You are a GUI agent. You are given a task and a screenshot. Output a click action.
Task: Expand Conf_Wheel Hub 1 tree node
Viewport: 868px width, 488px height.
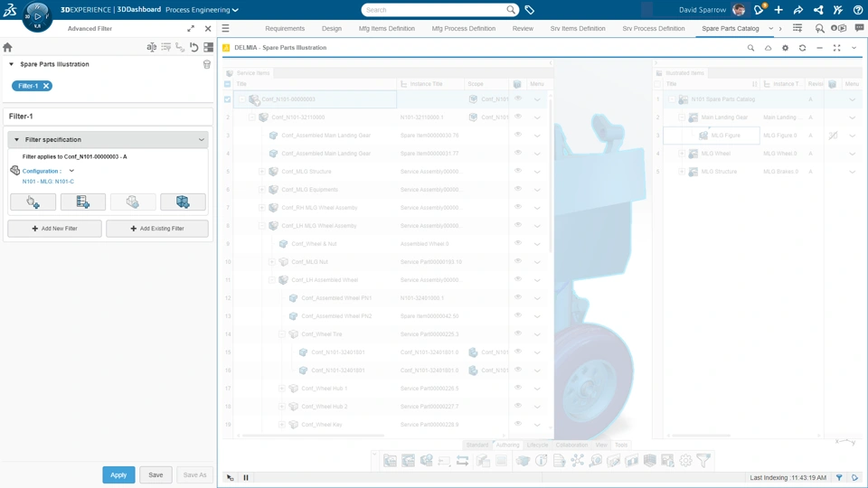coord(282,389)
